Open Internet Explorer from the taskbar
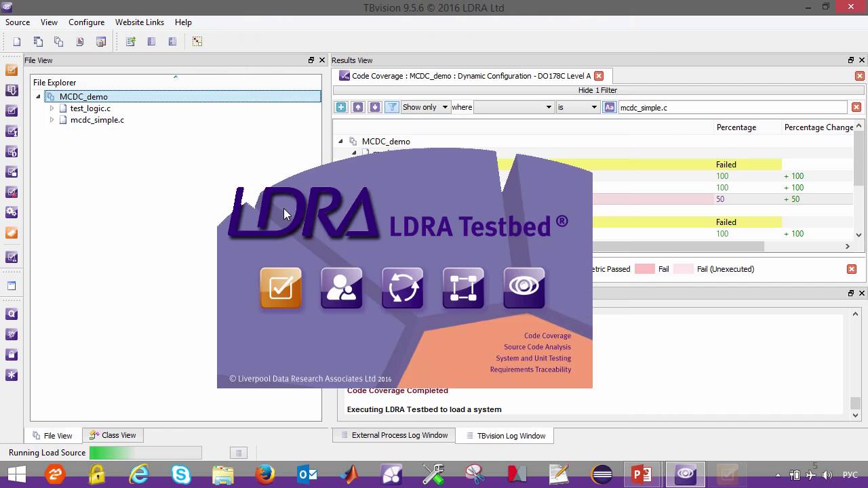Image resolution: width=868 pixels, height=488 pixels. point(139,474)
